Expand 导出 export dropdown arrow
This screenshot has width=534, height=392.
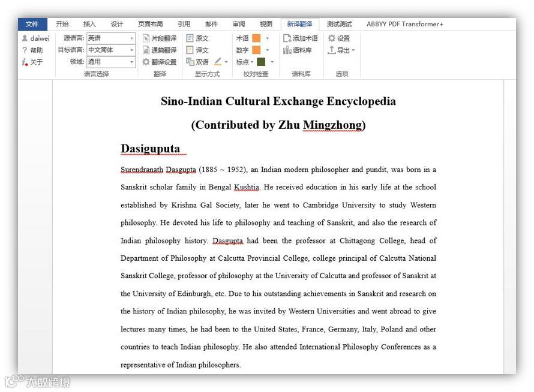coord(353,50)
